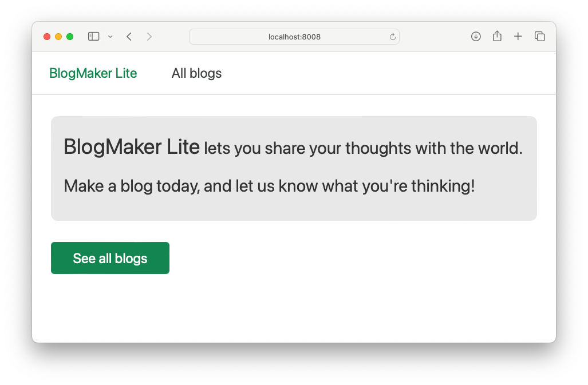
Task: Click the yellow minimize traffic light
Action: click(58, 36)
